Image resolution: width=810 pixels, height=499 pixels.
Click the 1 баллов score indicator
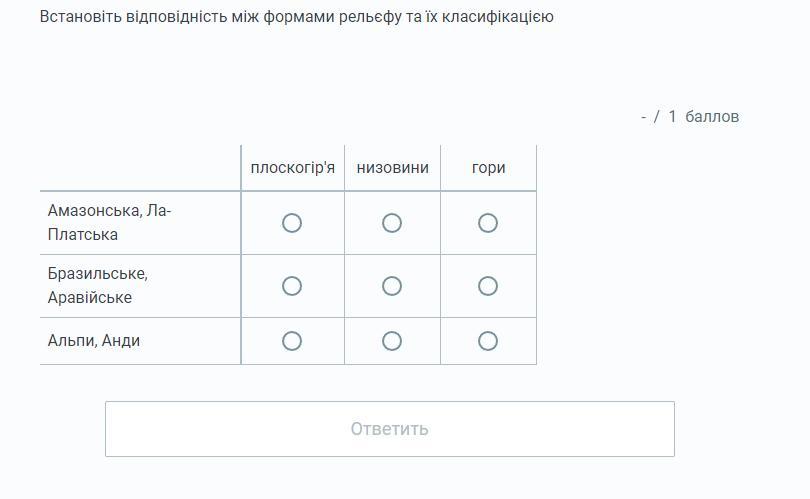click(x=703, y=117)
